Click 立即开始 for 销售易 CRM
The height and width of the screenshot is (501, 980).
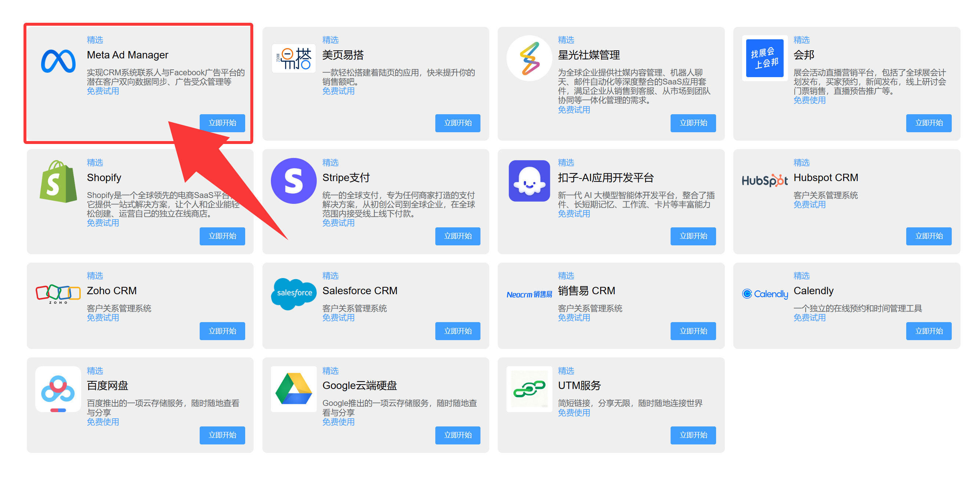tap(693, 331)
